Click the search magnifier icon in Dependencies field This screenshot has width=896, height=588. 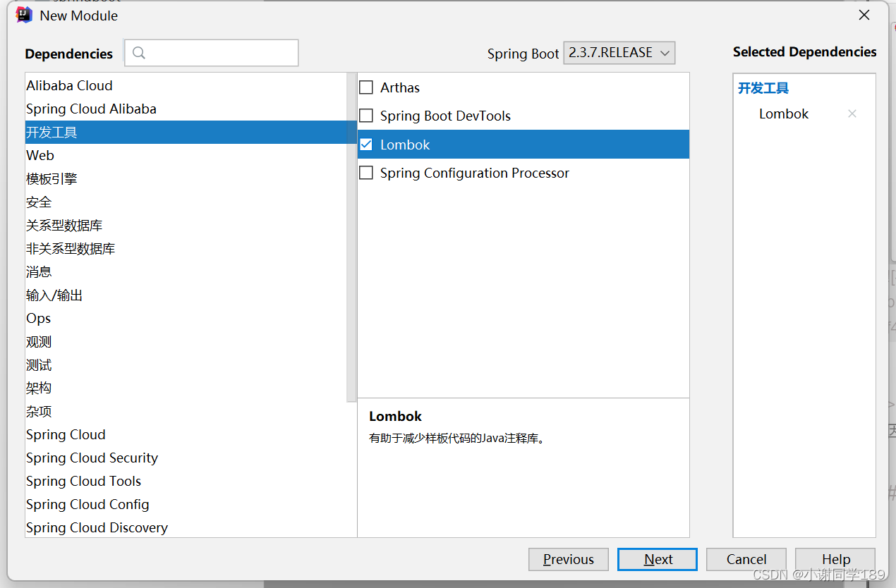[139, 53]
